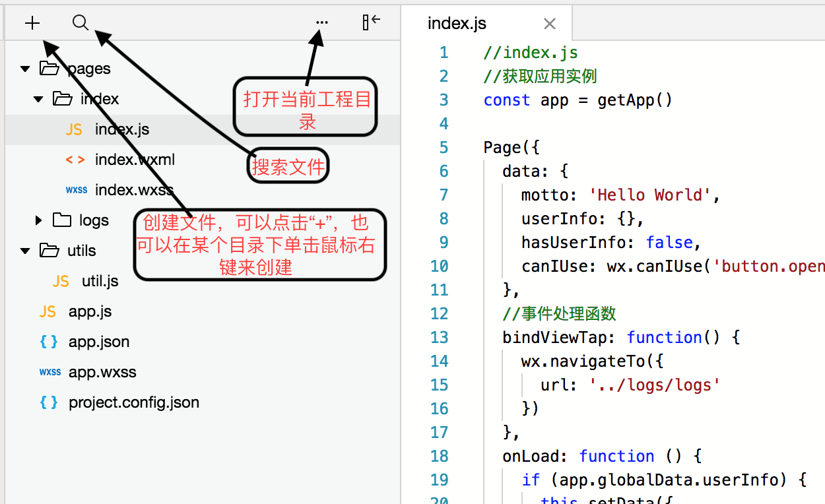Open file search with magnifier icon
The width and height of the screenshot is (825, 504).
pos(81,23)
